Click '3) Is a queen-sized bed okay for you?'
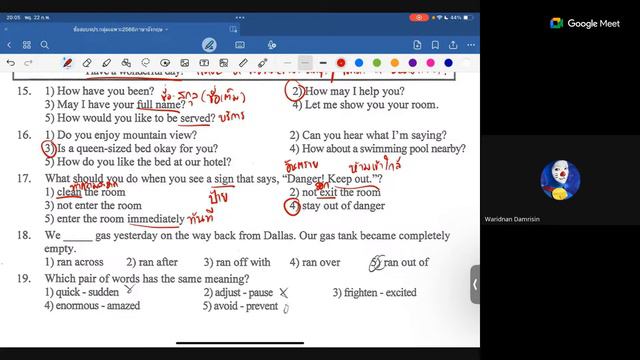640x360 pixels. point(130,149)
